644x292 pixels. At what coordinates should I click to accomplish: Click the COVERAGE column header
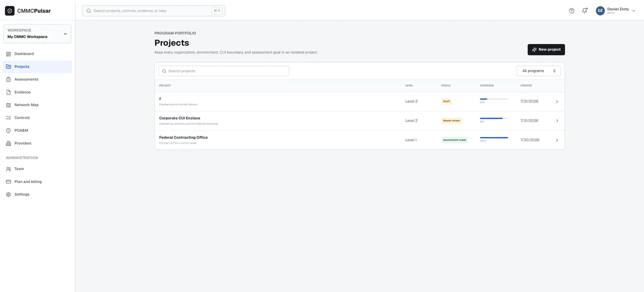point(487,86)
